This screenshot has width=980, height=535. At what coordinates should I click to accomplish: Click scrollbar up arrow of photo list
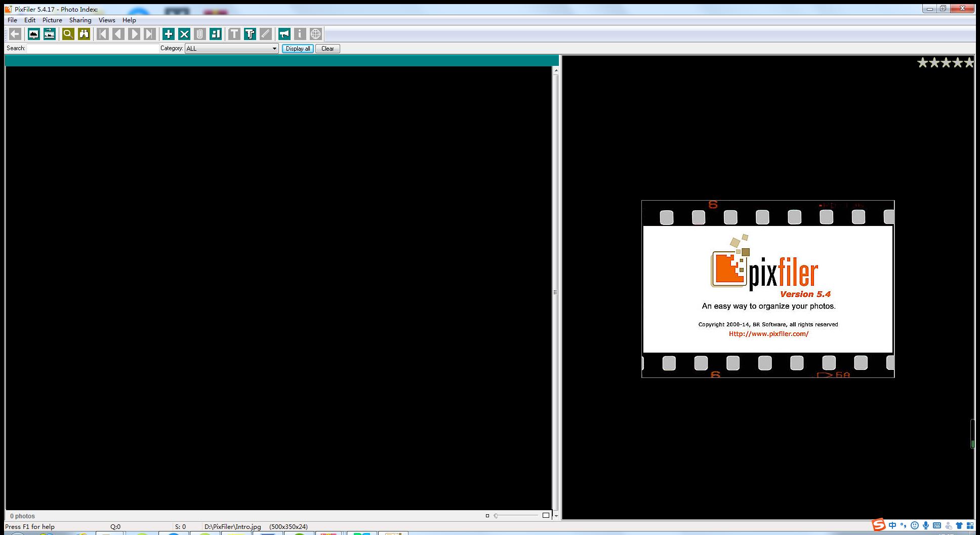click(556, 71)
